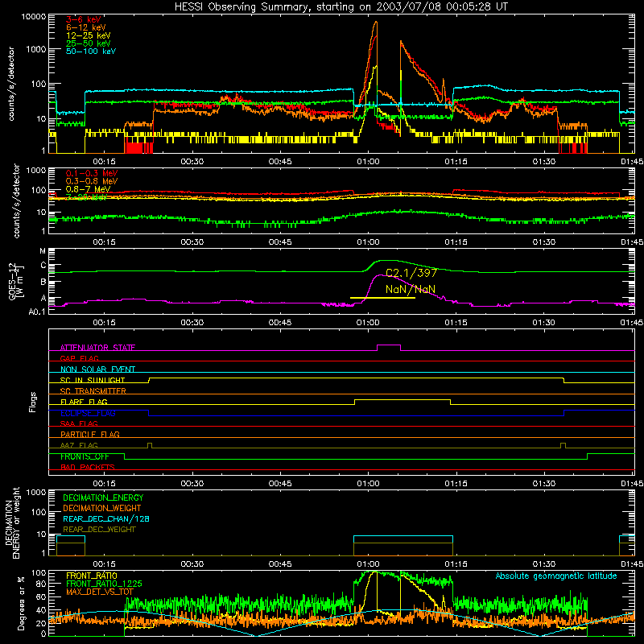This screenshot has width=644, height=644.
Task: Click the DECIMATION_WEIGHT legend label
Action: click(x=102, y=509)
